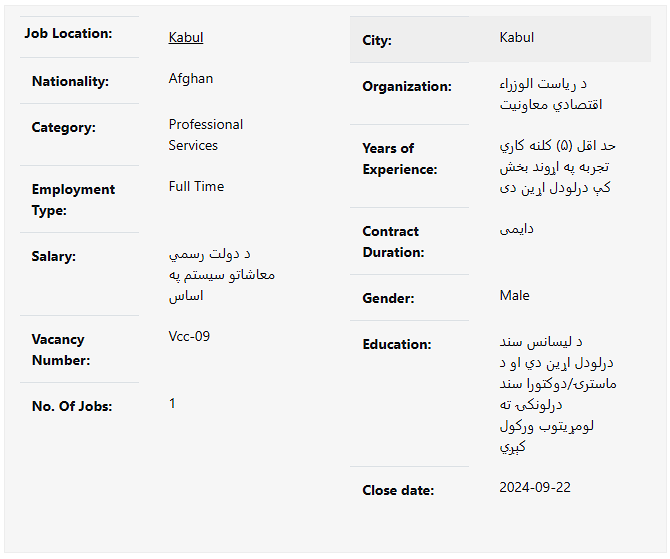Click the Close date label
The height and width of the screenshot is (559, 670).
point(398,491)
